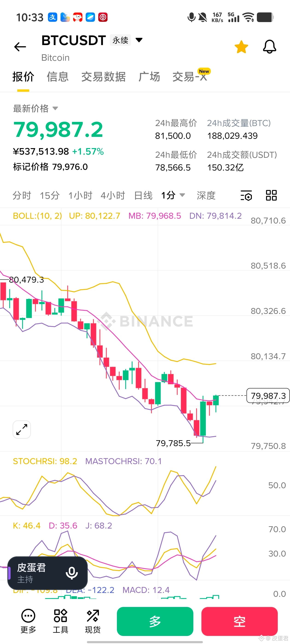290x644 pixels.
Task: Tap the MACD: 12.4 label
Action: 146,590
